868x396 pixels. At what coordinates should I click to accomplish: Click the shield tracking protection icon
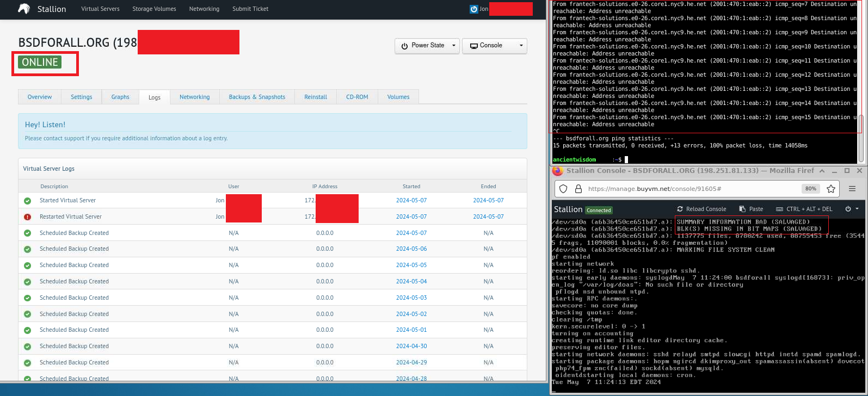(564, 189)
